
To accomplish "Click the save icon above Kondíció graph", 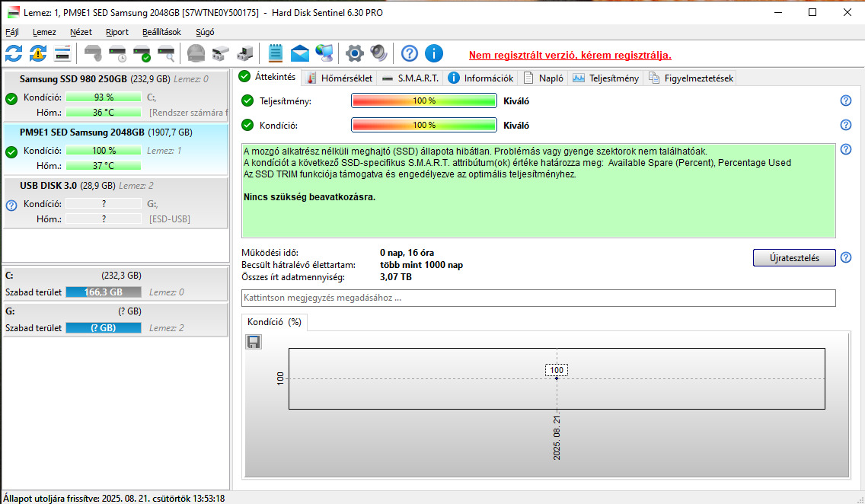I will (254, 343).
